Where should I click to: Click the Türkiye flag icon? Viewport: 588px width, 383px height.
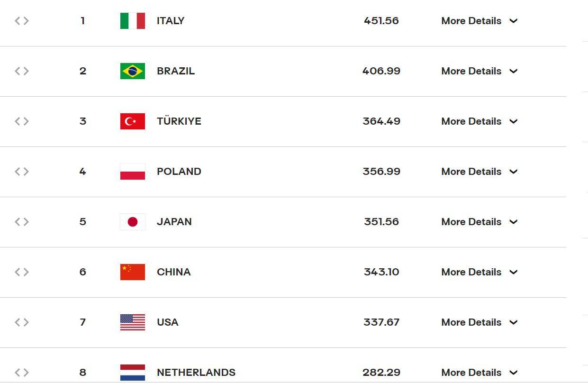[133, 121]
